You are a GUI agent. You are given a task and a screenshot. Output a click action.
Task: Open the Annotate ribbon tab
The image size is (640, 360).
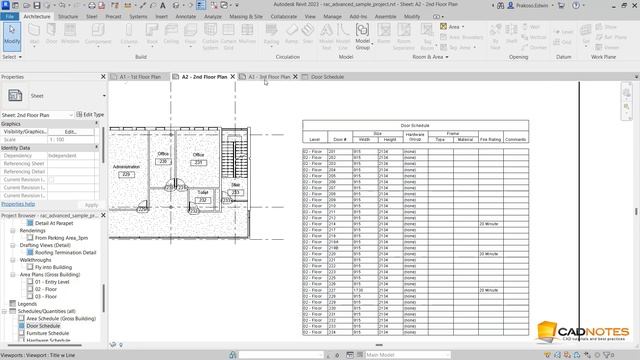point(186,16)
